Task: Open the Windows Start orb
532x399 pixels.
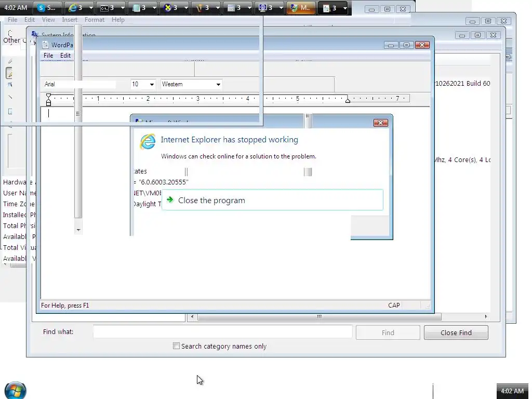Action: coord(15,391)
